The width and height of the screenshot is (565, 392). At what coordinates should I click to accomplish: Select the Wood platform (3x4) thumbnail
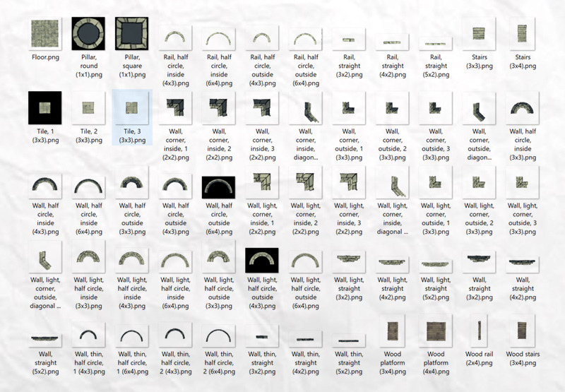(x=392, y=331)
